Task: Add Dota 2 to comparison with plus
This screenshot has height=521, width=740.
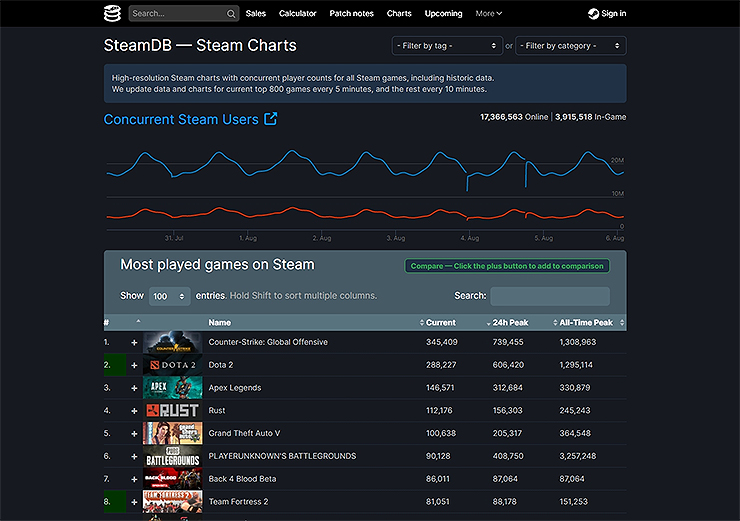Action: click(x=134, y=365)
